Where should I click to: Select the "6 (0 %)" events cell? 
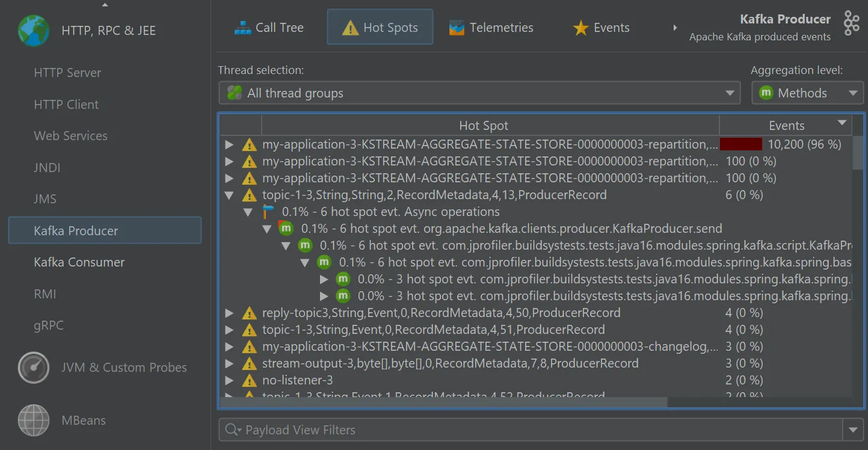coord(744,195)
